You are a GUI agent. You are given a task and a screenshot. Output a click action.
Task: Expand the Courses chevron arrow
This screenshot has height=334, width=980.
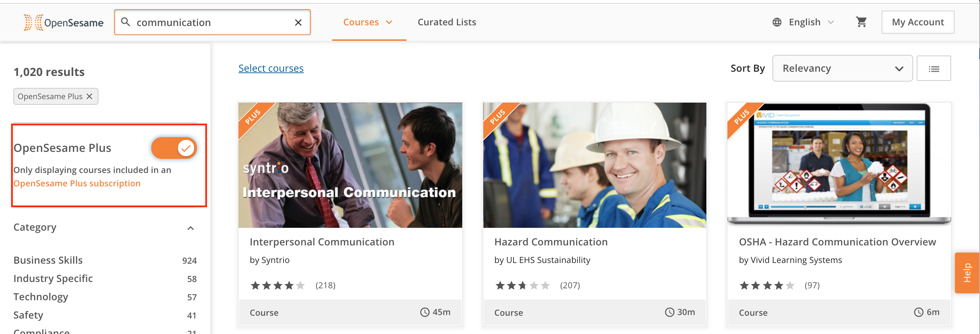pyautogui.click(x=389, y=23)
